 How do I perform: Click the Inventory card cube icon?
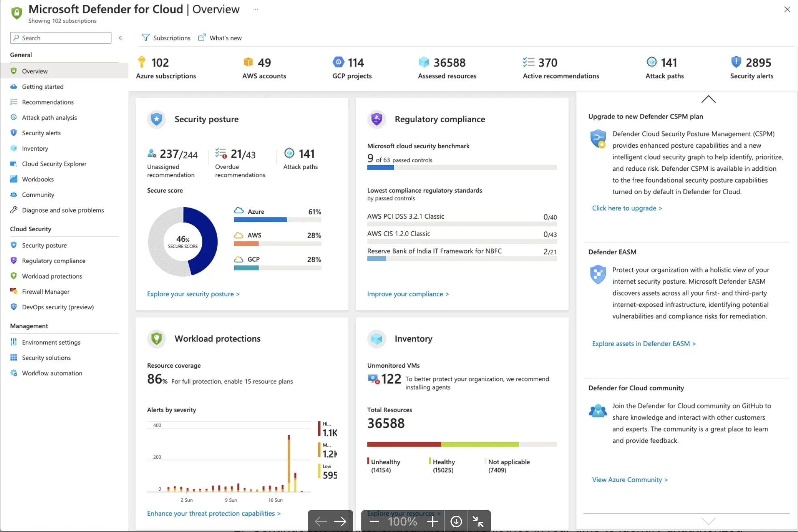[377, 338]
